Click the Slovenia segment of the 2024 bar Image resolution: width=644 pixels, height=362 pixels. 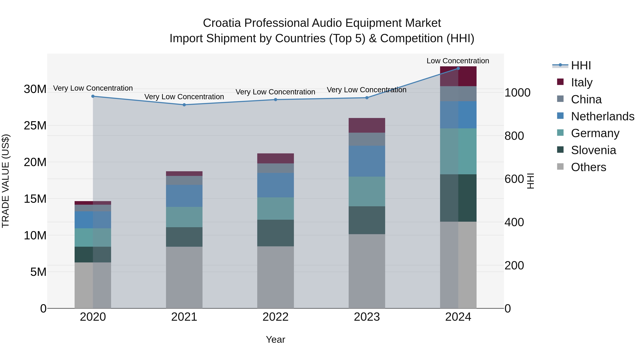coord(458,198)
